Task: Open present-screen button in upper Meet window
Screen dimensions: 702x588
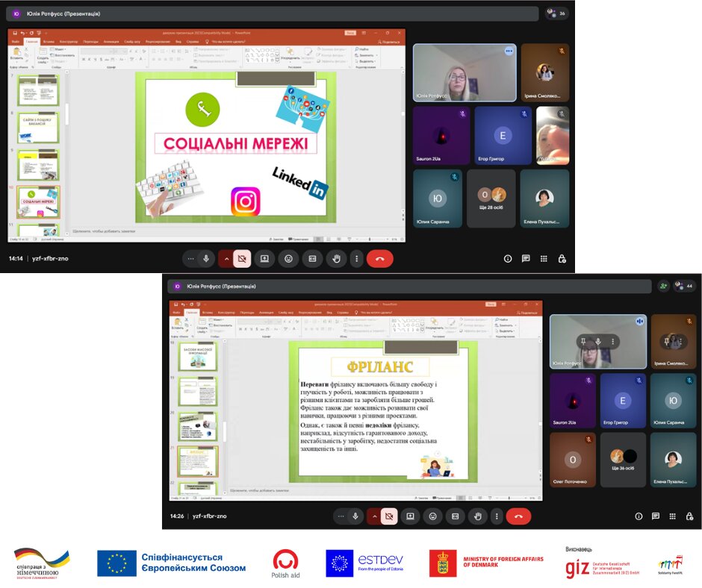Action: pyautogui.click(x=264, y=259)
